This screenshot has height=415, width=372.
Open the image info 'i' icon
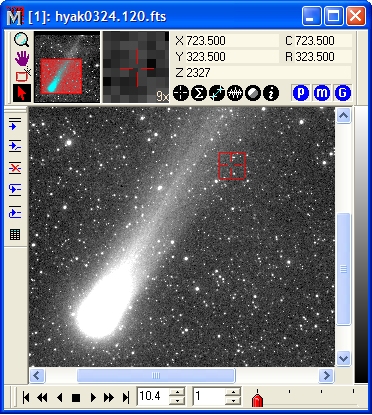tap(271, 93)
